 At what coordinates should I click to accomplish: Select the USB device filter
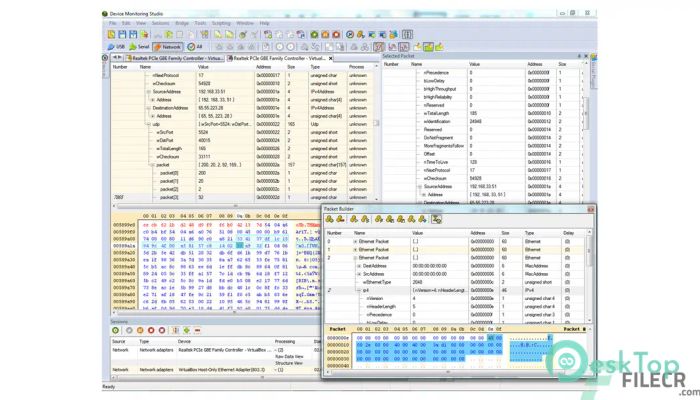click(116, 47)
